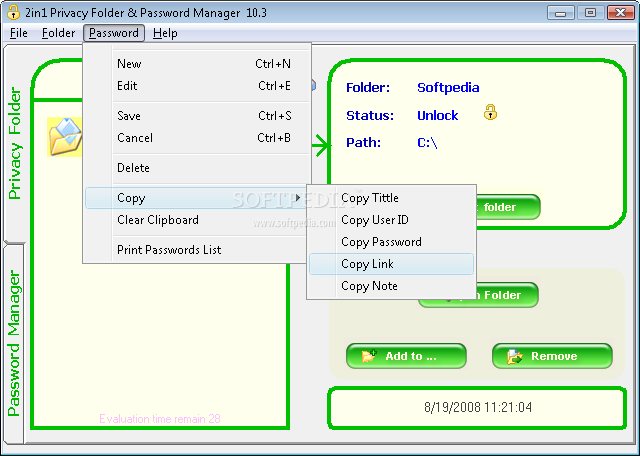The height and width of the screenshot is (456, 640).
Task: Select the Delete menu entry
Action: (198, 168)
